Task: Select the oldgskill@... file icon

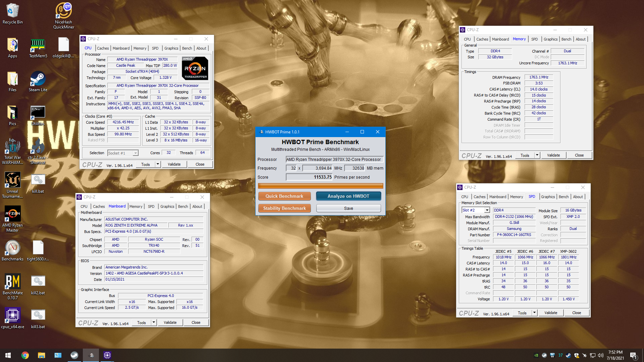Action: pyautogui.click(x=63, y=48)
